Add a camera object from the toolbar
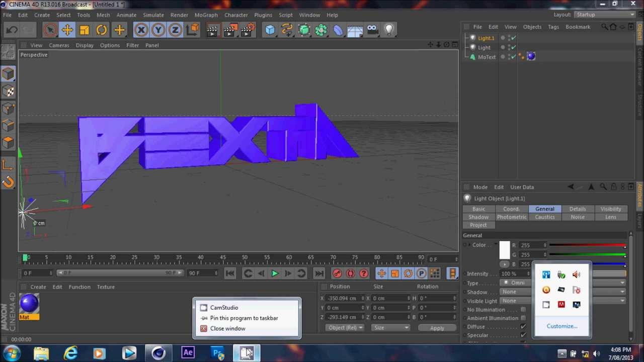This screenshot has height=362, width=644. click(x=372, y=30)
